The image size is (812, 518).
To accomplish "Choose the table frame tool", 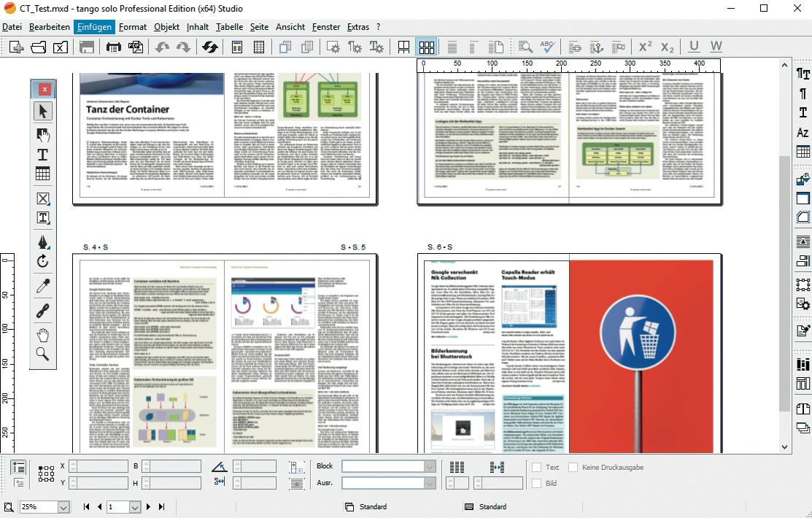I will 43,174.
